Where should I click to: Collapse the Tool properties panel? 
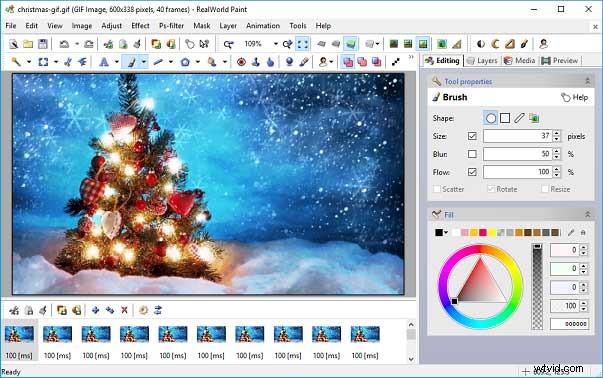click(588, 81)
